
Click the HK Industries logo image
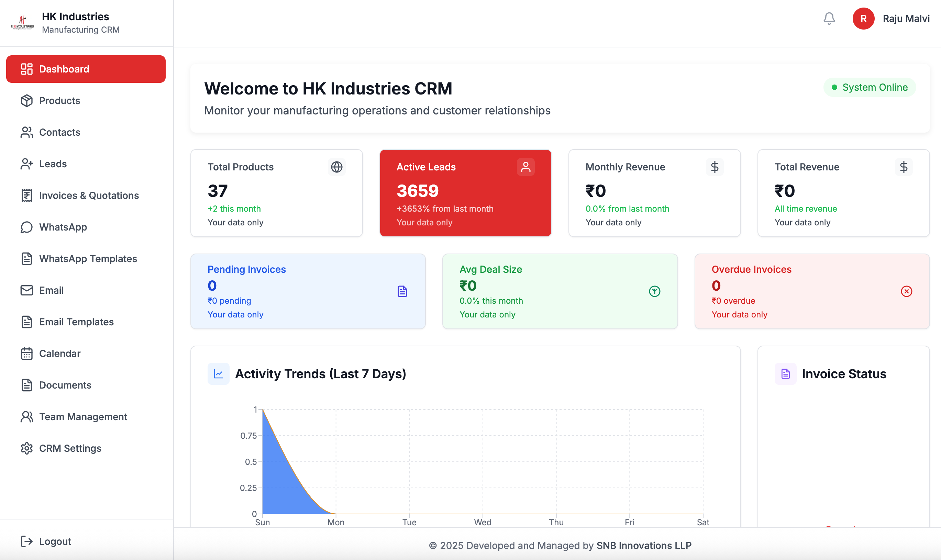[23, 23]
